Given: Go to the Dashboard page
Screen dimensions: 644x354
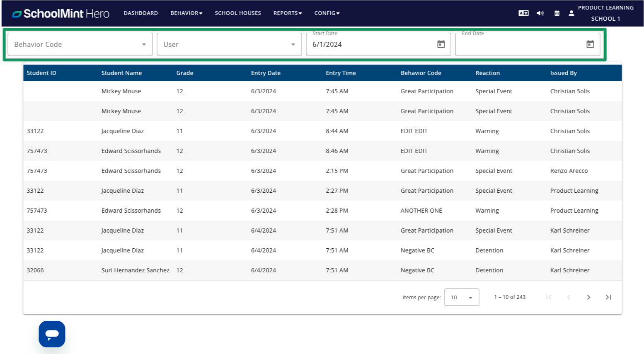Looking at the screenshot, I should point(141,13).
